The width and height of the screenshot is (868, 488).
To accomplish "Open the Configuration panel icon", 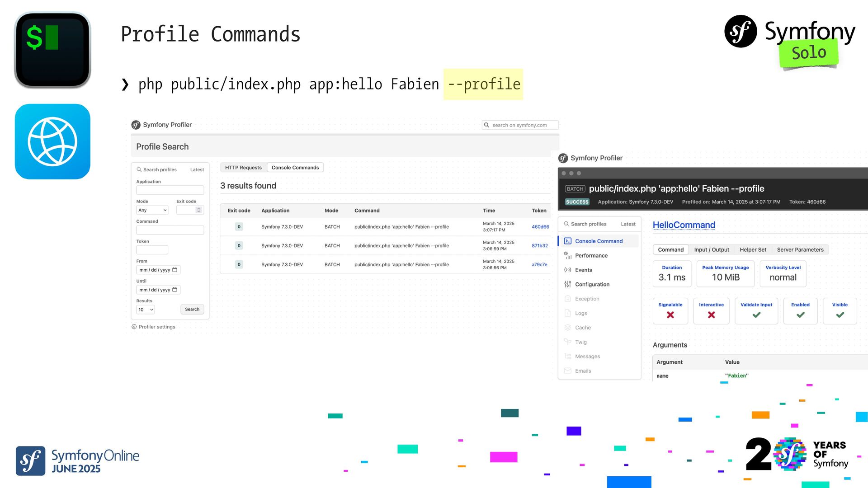I will (568, 285).
